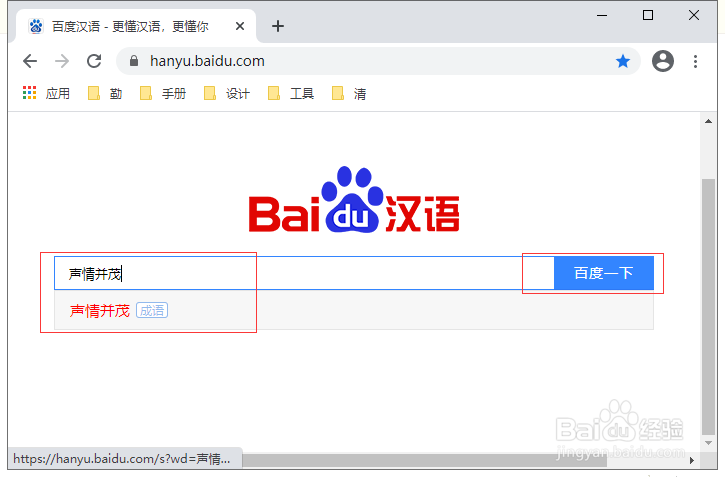Image resolution: width=725 pixels, height=477 pixels.
Task: Click the horizontal scrollbar thumb
Action: 424,460
